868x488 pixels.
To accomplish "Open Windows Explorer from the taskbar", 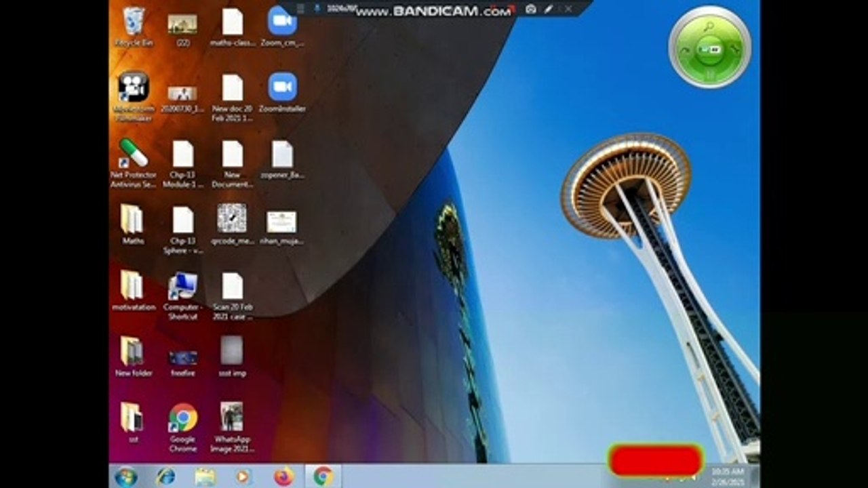I will coord(205,476).
